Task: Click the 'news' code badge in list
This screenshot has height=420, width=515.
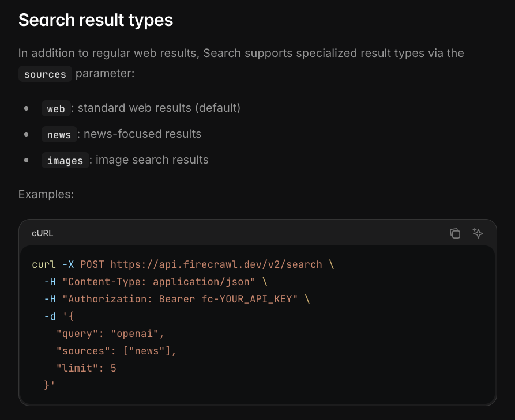Action: click(x=59, y=135)
